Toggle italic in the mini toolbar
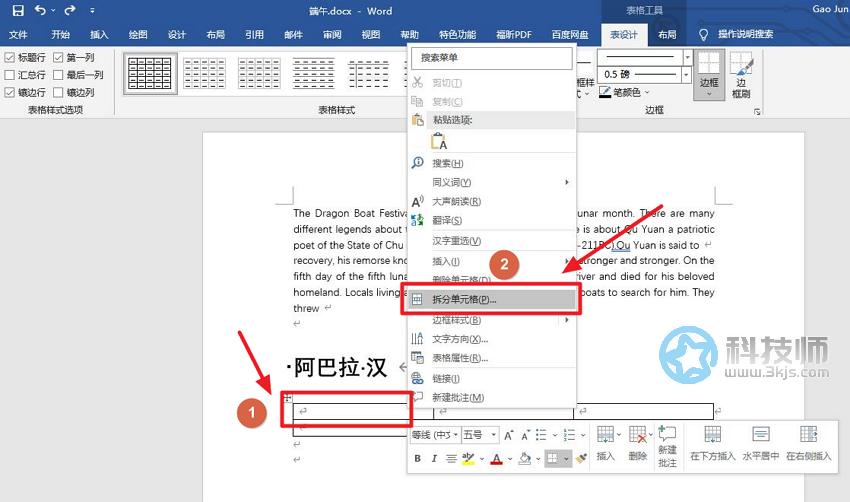The height and width of the screenshot is (502, 850). (434, 459)
